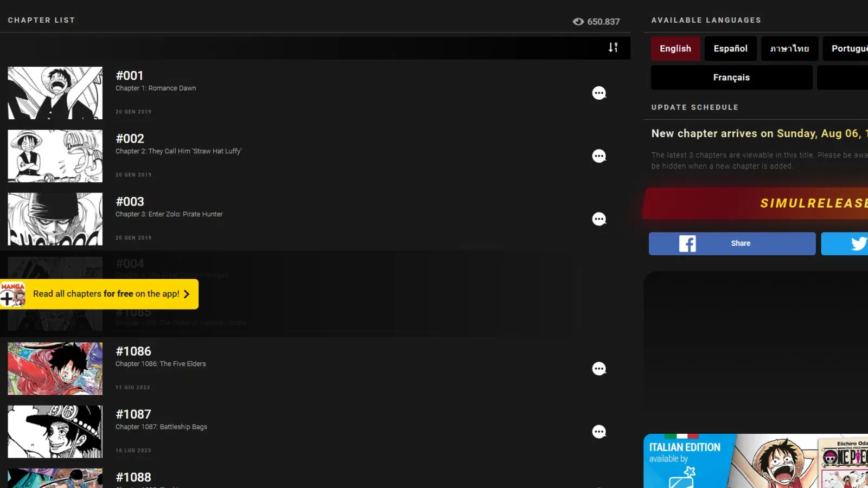This screenshot has width=868, height=488.
Task: Open chapter #1086 color thumbnail
Action: [55, 369]
